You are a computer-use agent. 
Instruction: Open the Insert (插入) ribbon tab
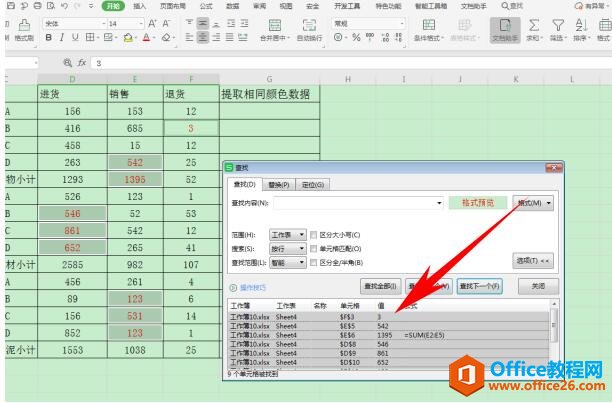coord(139,6)
